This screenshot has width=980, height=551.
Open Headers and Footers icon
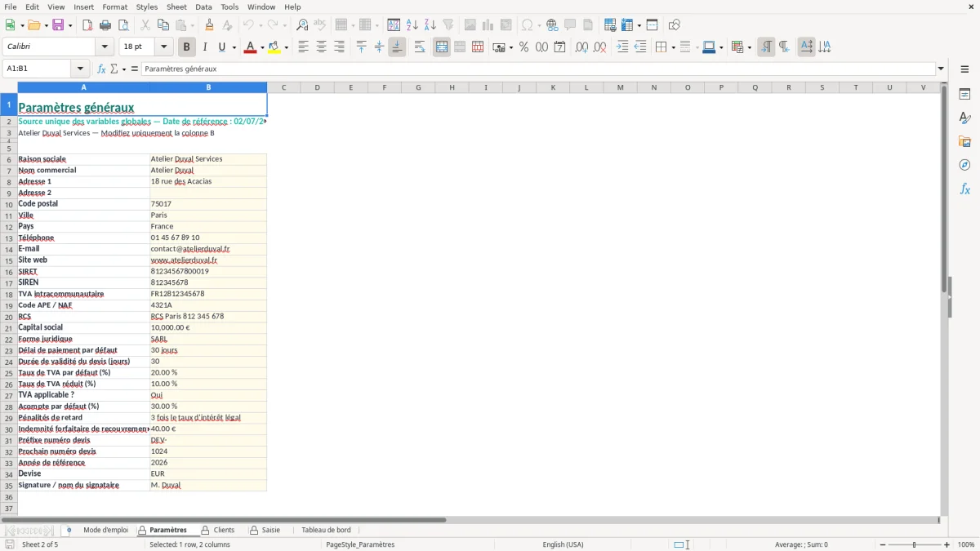[588, 25]
